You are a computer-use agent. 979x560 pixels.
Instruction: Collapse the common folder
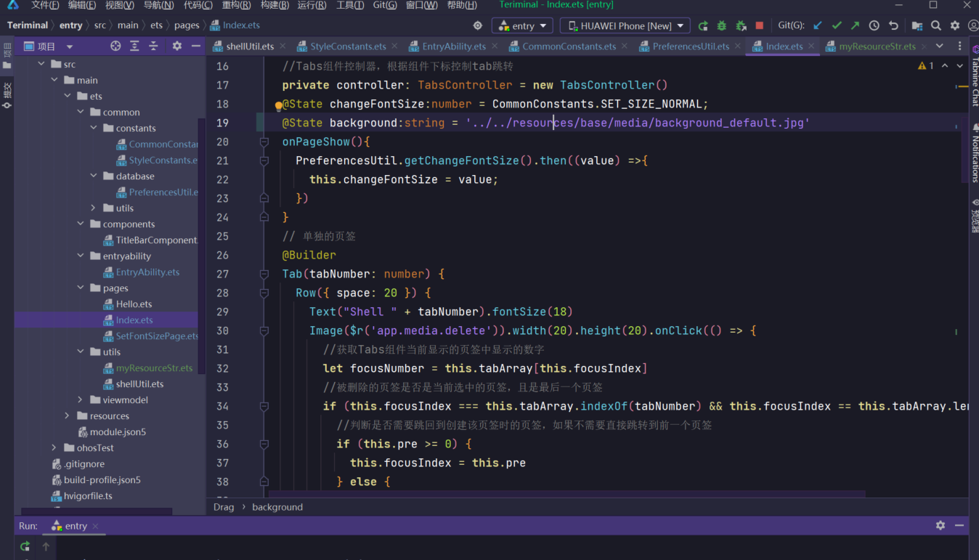point(81,112)
